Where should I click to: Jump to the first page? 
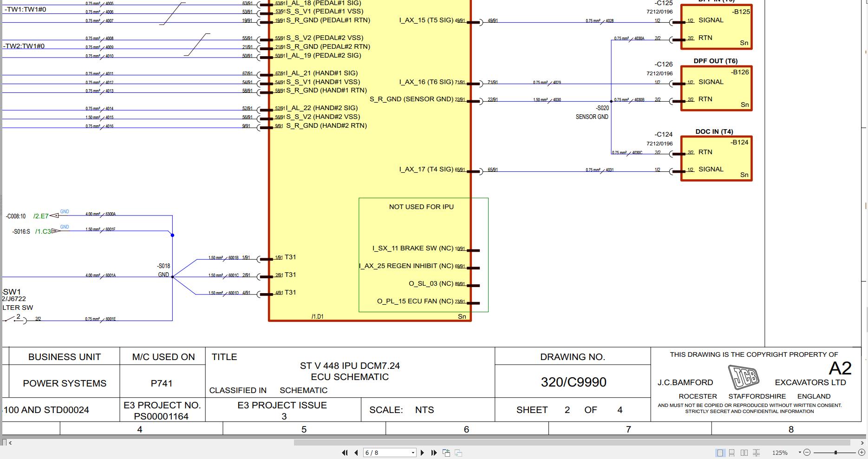(x=345, y=452)
